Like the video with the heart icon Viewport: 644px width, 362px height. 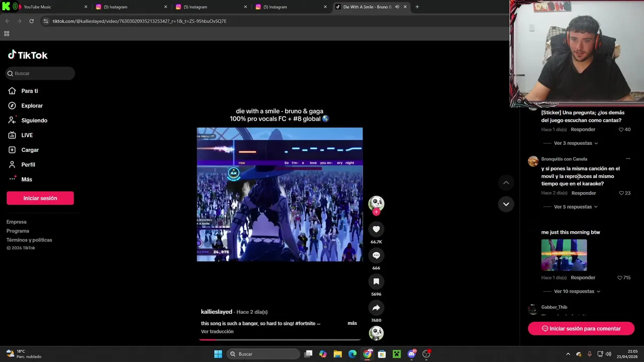[x=376, y=229]
